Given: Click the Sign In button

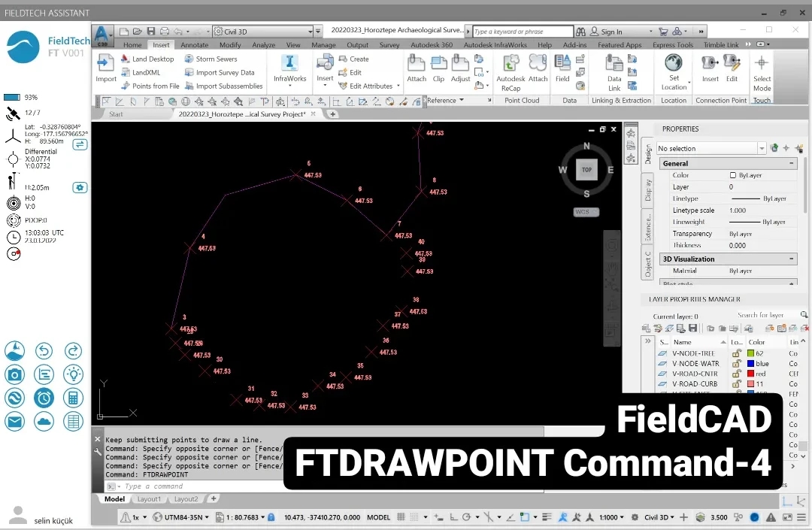Looking at the screenshot, I should [607, 32].
